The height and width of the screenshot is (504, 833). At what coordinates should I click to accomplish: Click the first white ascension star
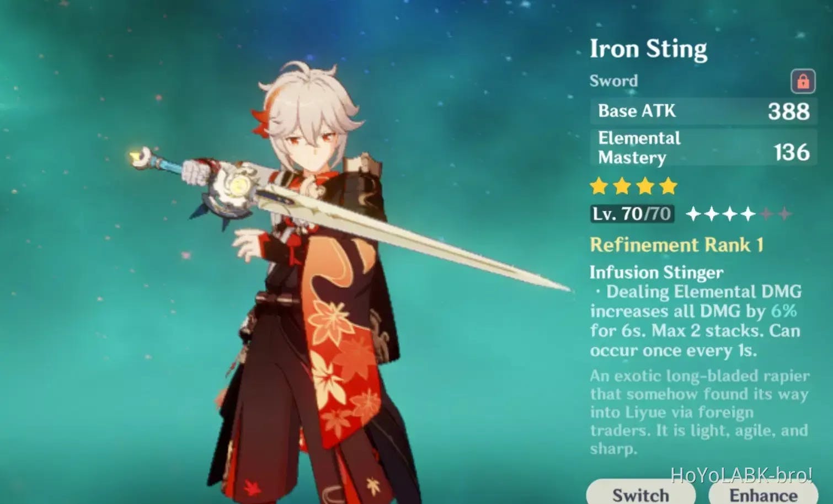point(693,214)
